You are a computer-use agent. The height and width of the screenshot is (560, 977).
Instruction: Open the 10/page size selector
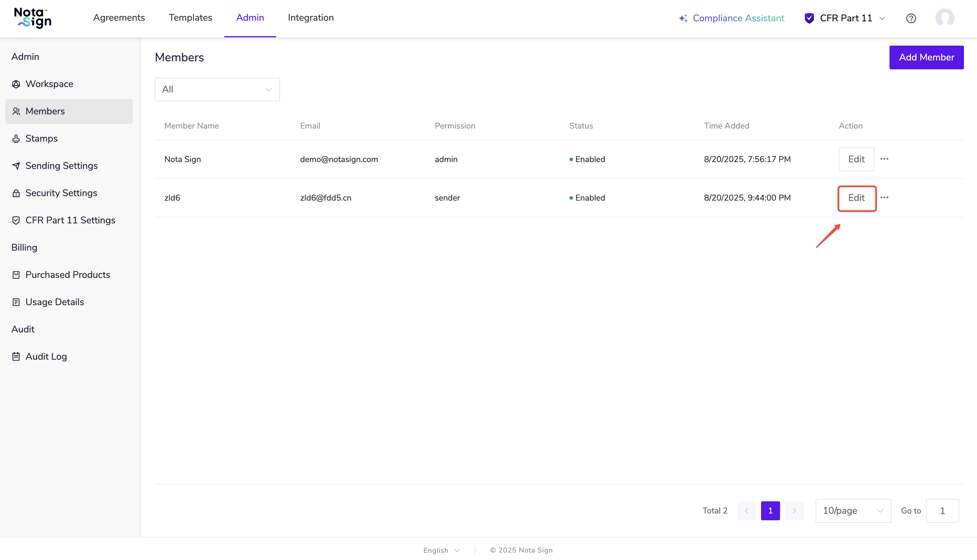853,511
